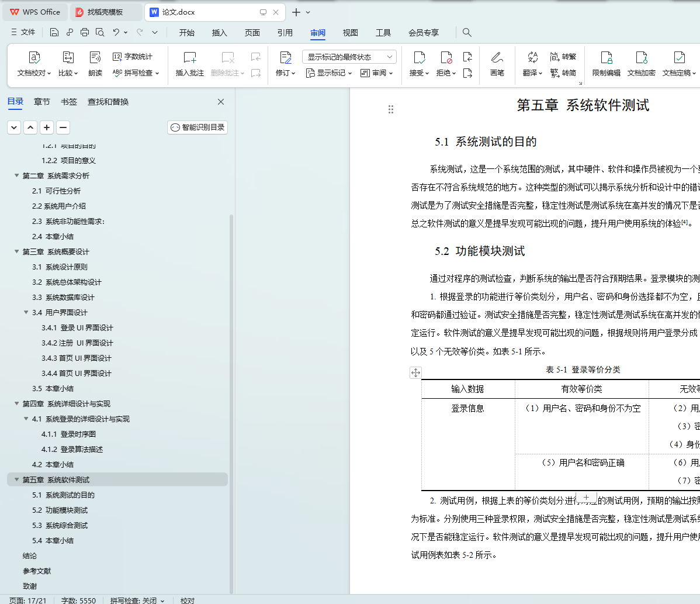Viewport: 700px width, 604px height.
Task: Jump to 4.1.1 登录时序图 in outline
Action: 68,434
